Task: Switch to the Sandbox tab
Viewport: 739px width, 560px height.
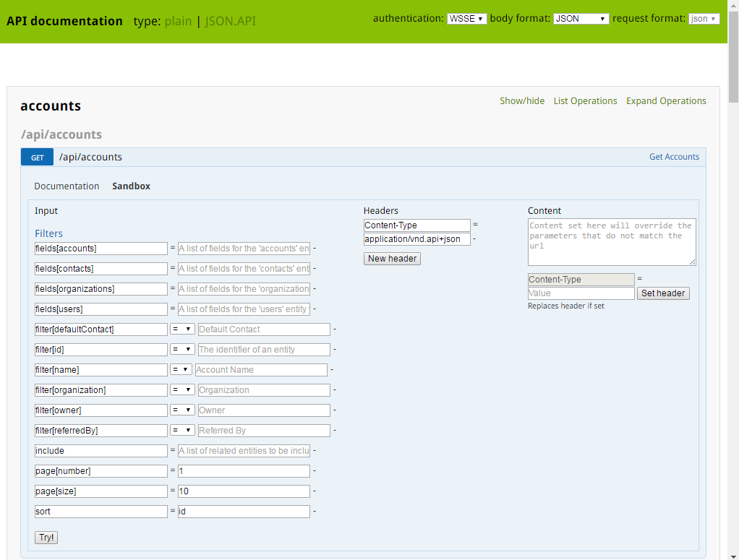Action: coord(131,186)
